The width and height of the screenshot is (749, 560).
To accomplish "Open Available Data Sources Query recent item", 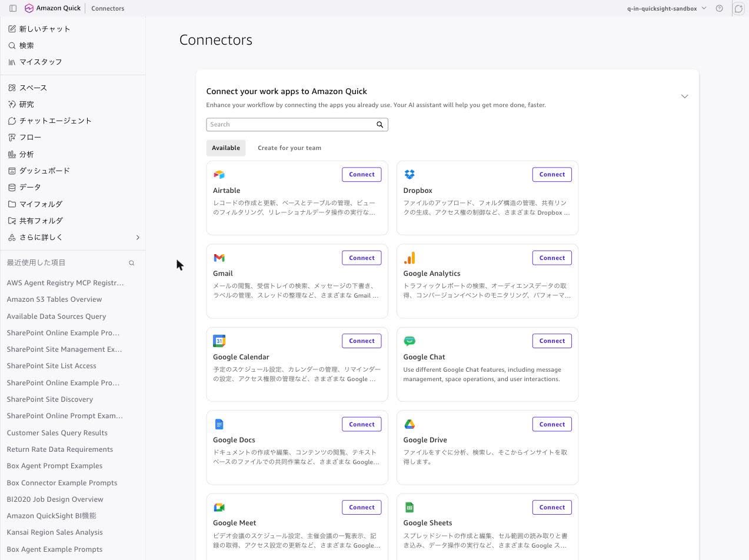I will point(56,316).
